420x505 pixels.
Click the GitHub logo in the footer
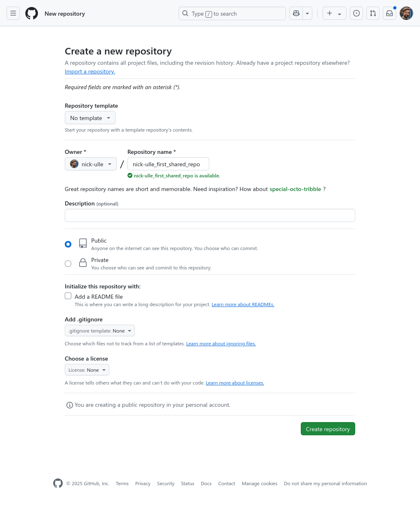coord(58,484)
